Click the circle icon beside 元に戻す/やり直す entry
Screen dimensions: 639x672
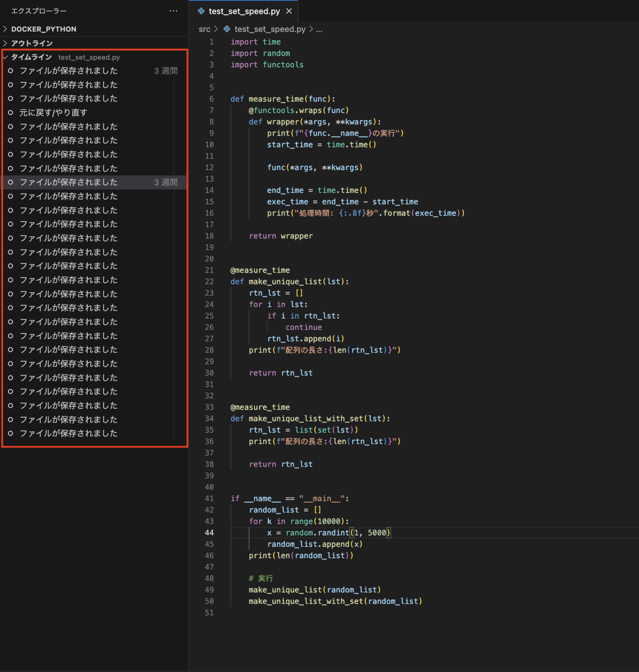[10, 112]
